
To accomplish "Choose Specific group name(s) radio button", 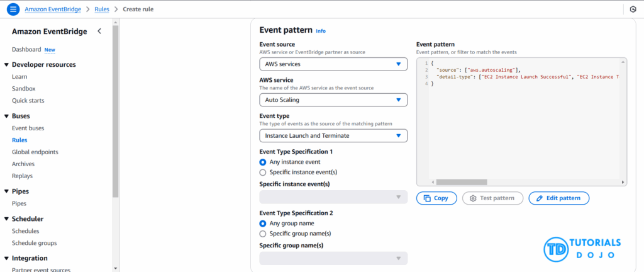I will click(x=263, y=234).
